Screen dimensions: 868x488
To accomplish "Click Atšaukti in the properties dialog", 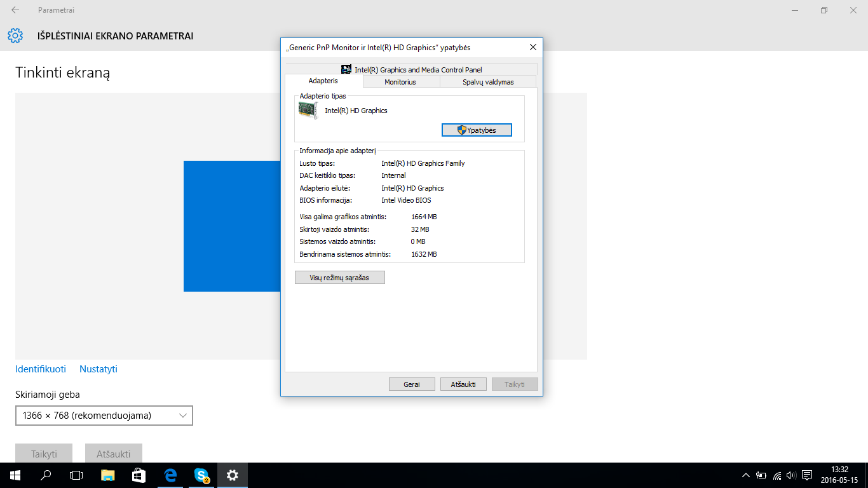I will click(463, 384).
